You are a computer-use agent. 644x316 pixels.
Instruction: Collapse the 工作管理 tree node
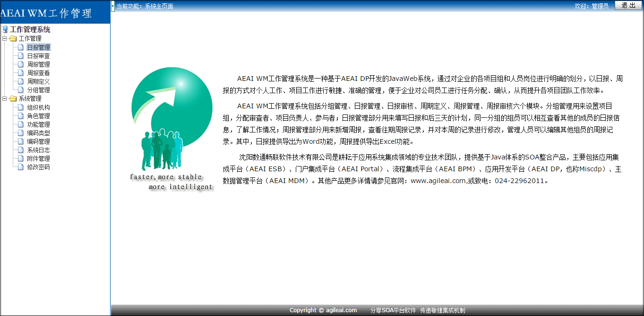pos(4,39)
